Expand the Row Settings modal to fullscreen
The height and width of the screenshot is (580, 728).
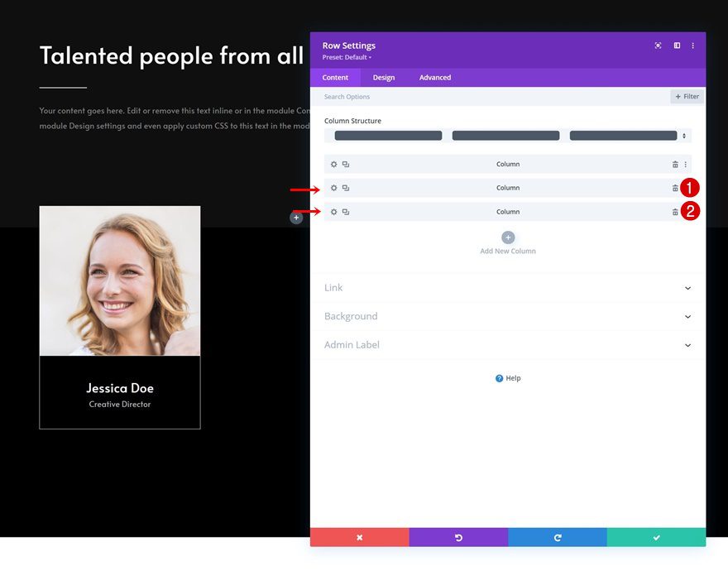pos(676,45)
